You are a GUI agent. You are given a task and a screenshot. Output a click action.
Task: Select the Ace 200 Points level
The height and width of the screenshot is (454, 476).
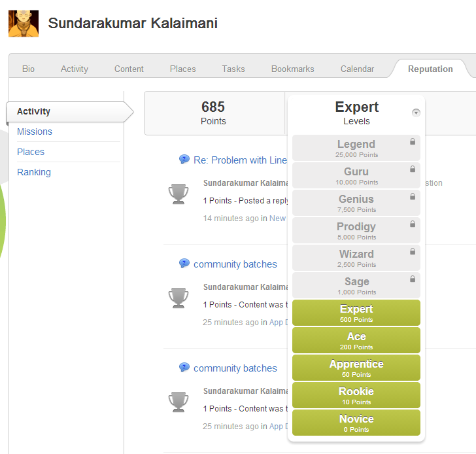356,340
